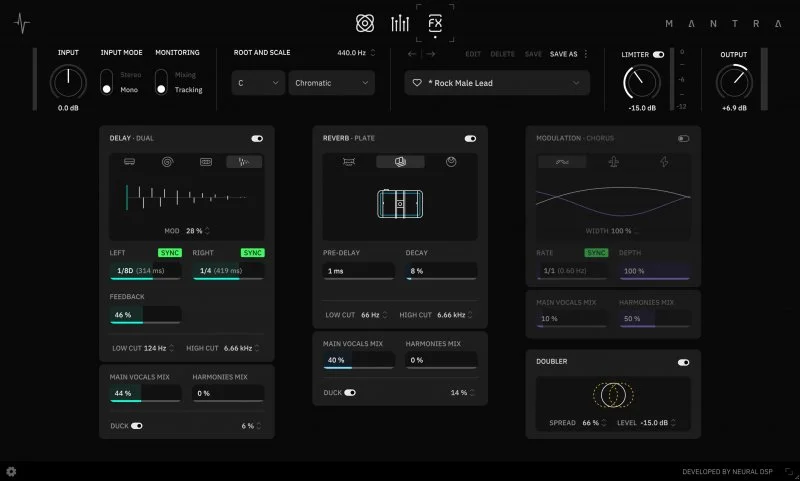Screen dimensions: 800x481
Task: Adjust reverb High Cut 6.66 kHz stepper
Action: 470,315
